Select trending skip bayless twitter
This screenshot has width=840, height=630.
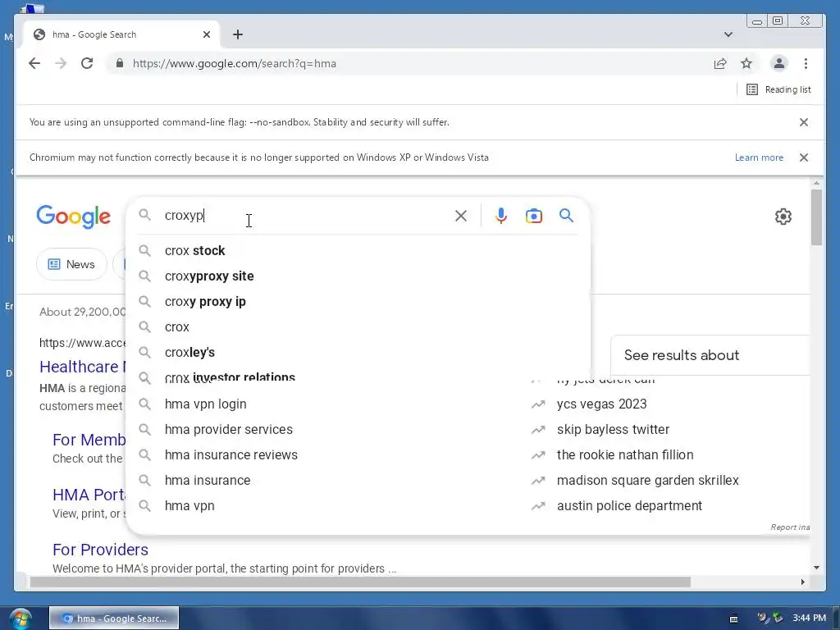tap(613, 430)
